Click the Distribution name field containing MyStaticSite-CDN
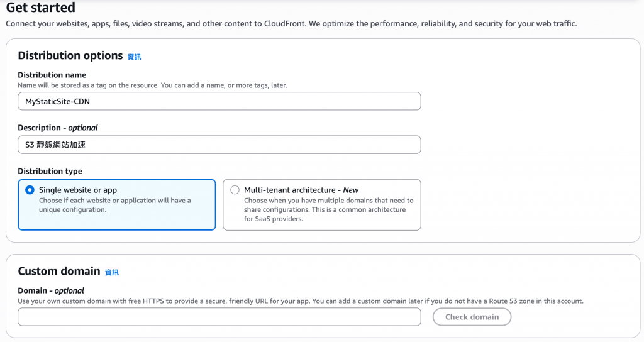This screenshot has height=342, width=644. point(219,101)
